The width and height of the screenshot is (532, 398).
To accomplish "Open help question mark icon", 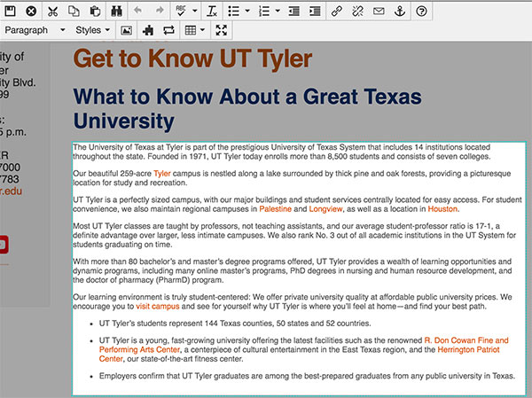I will (421, 12).
